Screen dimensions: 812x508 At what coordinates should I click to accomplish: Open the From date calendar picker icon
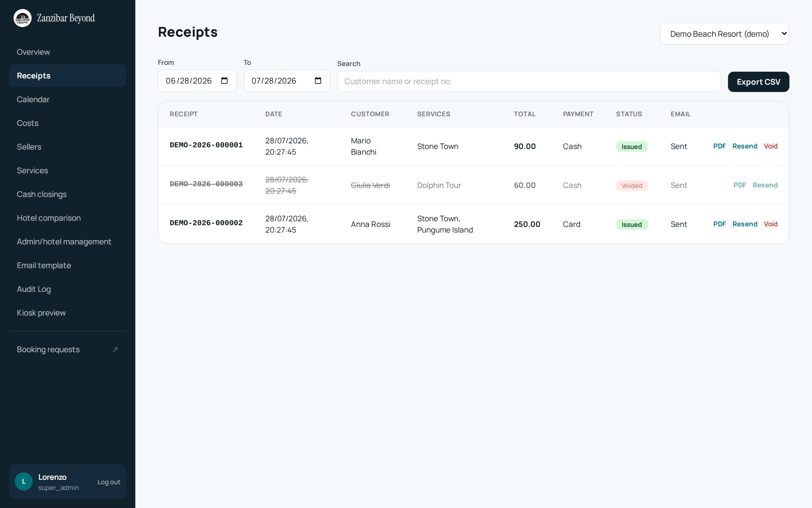tap(224, 81)
